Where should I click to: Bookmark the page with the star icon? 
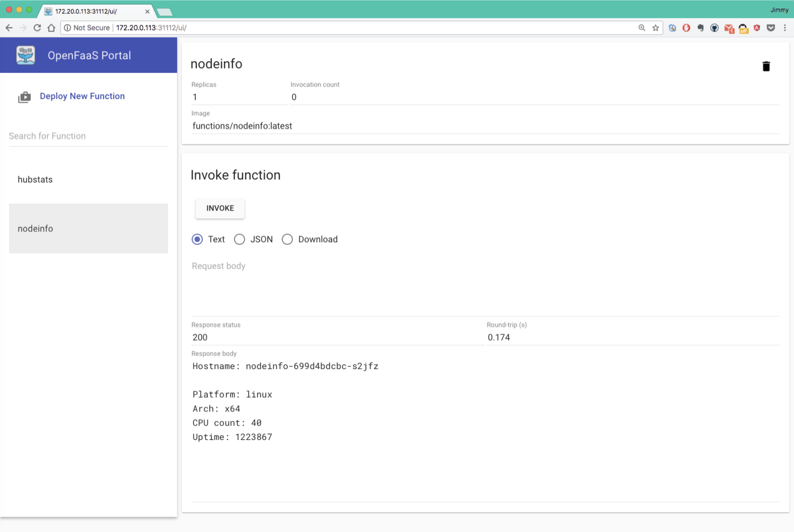tap(655, 28)
